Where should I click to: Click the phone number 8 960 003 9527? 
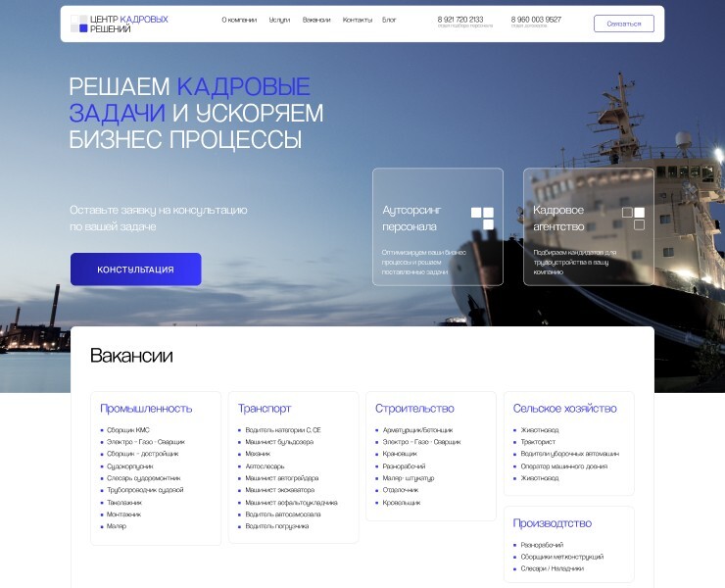[536, 20]
